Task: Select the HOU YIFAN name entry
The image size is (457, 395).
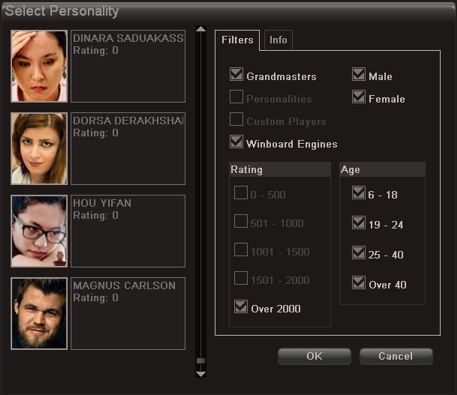Action: point(128,231)
